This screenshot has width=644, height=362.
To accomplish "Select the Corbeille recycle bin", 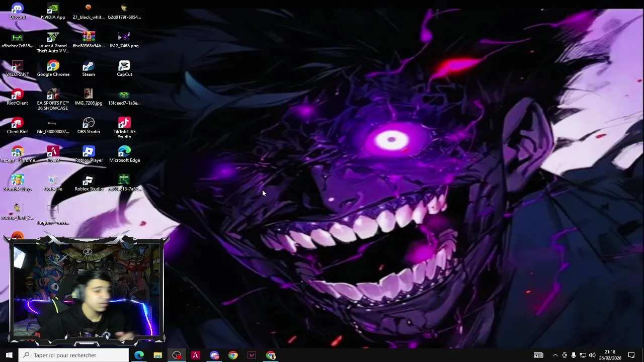I will [53, 184].
